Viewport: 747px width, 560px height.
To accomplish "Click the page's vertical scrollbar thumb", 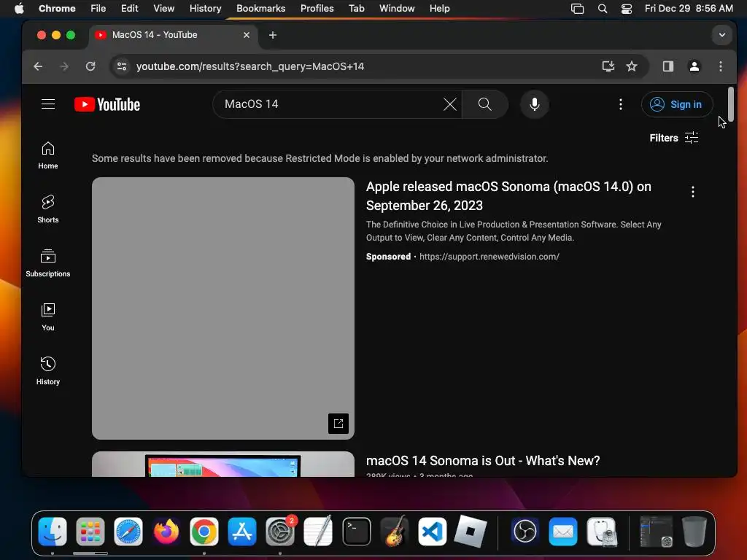I will point(731,104).
